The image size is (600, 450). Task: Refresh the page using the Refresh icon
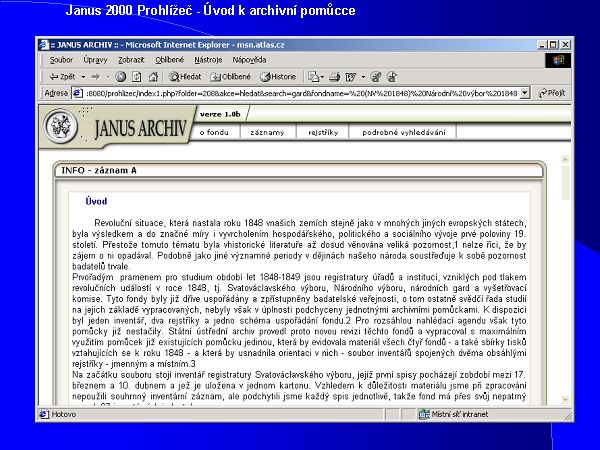pos(137,77)
